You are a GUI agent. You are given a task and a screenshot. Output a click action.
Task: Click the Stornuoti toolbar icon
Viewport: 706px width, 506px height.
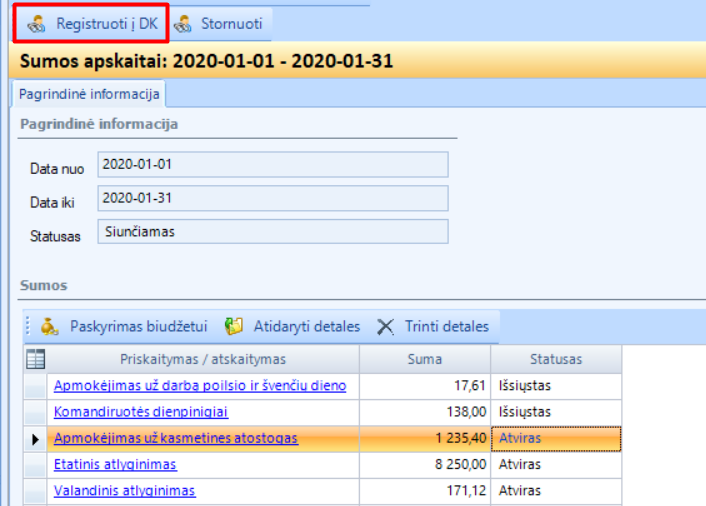[x=183, y=23]
